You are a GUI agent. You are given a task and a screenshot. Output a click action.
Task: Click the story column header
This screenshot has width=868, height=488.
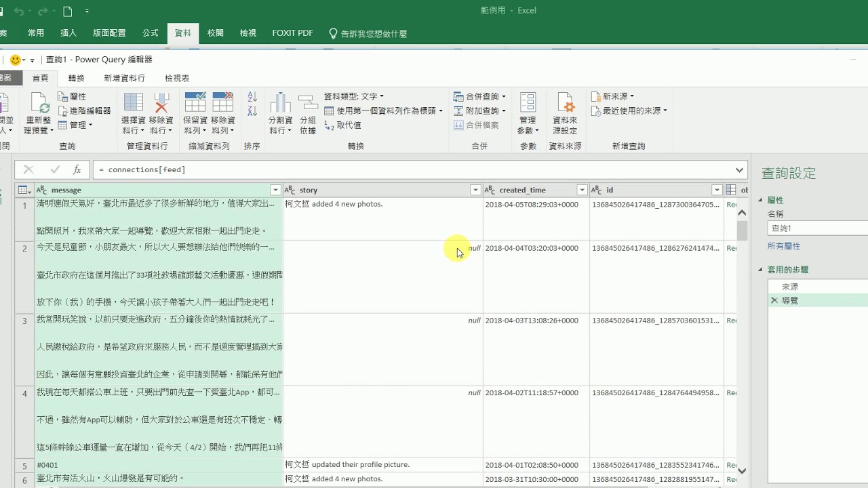point(382,190)
